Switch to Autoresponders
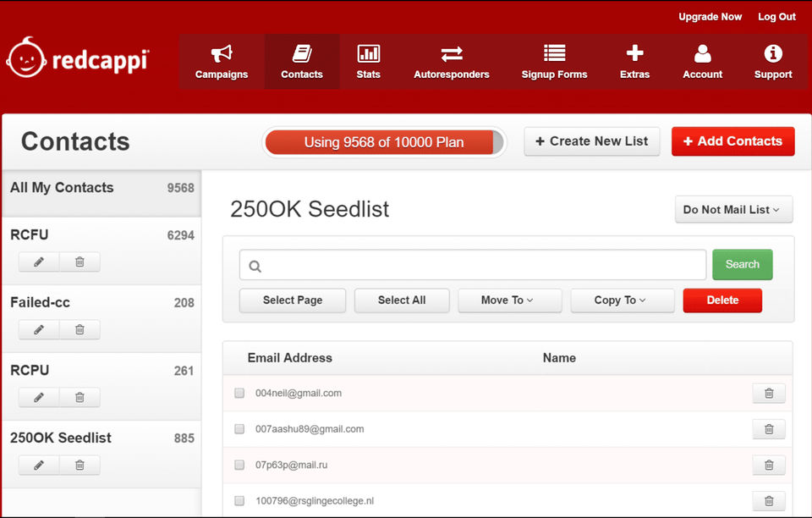The image size is (812, 518). [452, 62]
